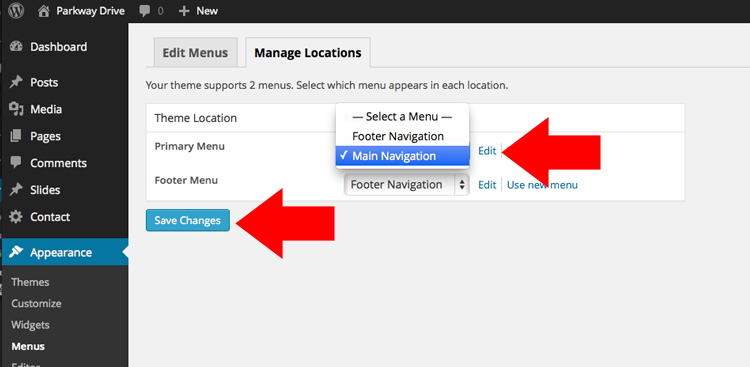Click the pin icon beside Posts
This screenshot has height=367, width=750.
point(16,82)
